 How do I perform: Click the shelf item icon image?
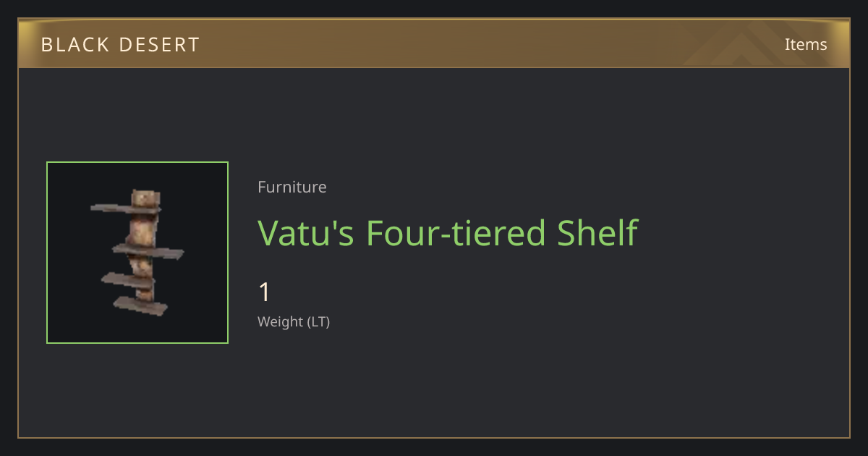(137, 253)
